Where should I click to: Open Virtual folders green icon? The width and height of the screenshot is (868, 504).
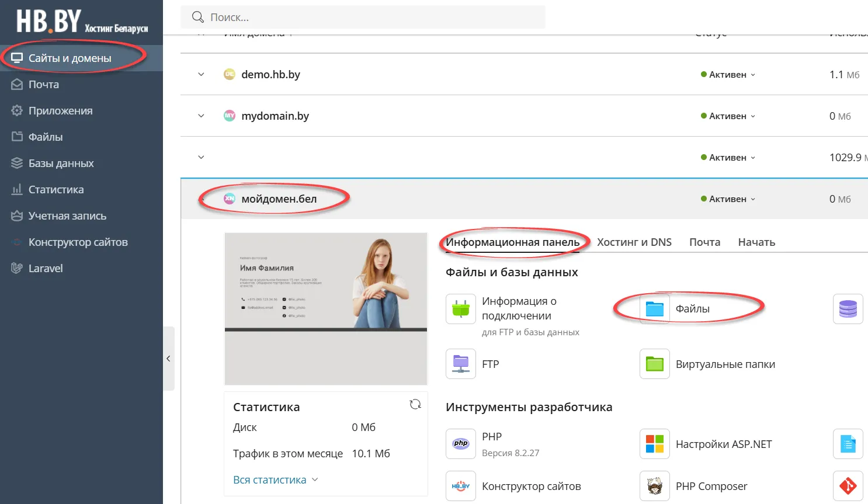coord(654,364)
